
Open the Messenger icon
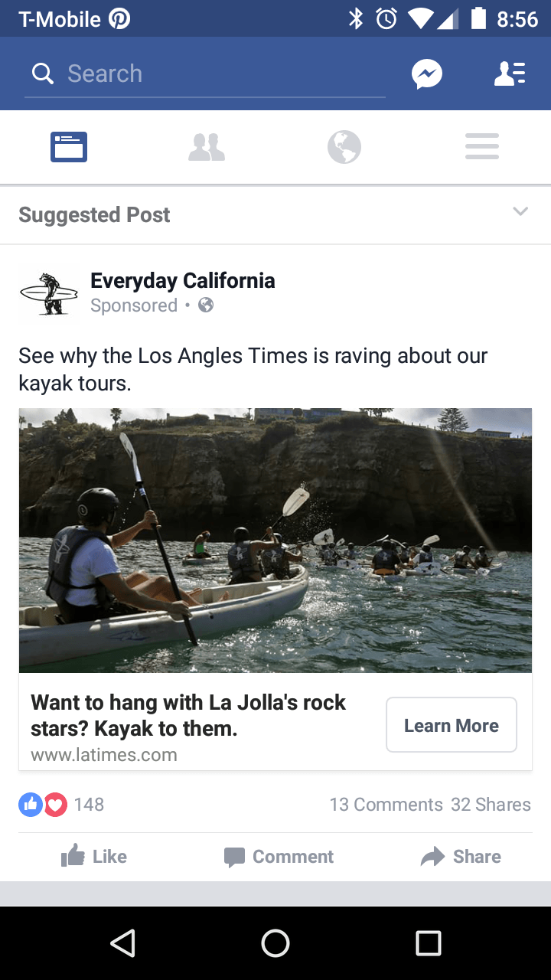pos(427,73)
